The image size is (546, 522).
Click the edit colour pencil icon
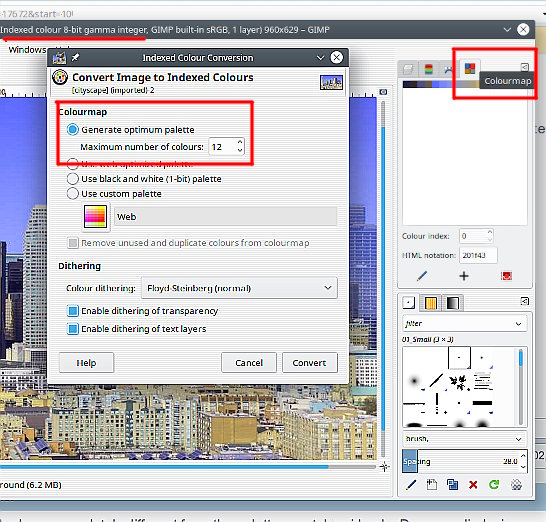click(422, 276)
